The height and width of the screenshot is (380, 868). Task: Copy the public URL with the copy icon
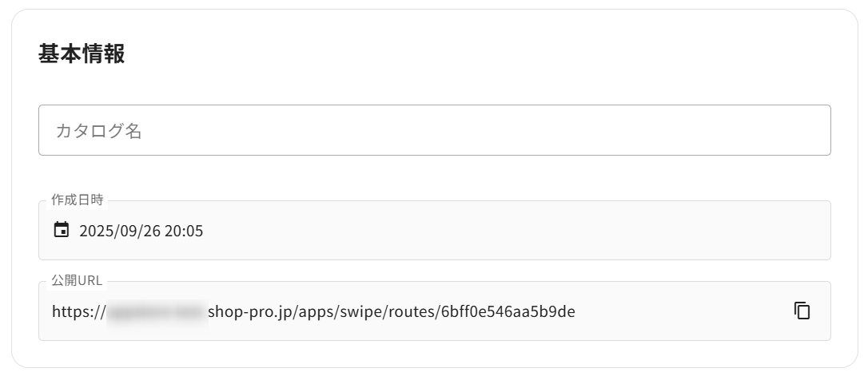pyautogui.click(x=802, y=311)
